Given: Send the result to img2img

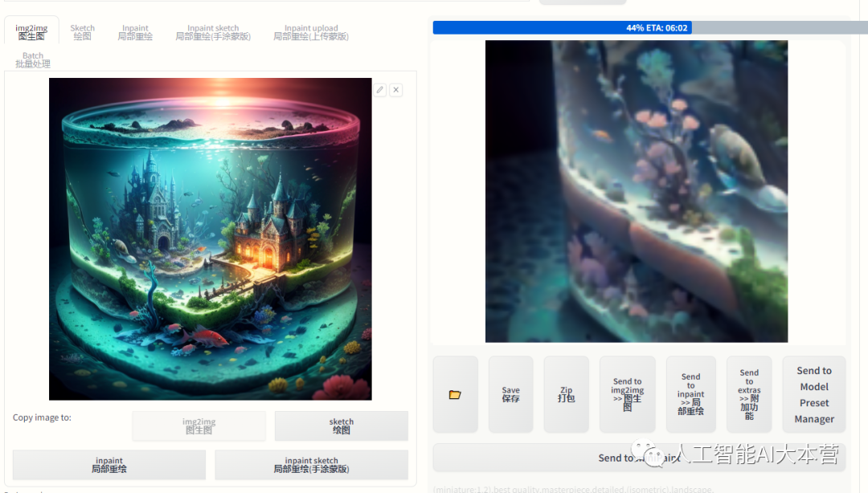Looking at the screenshot, I should tap(627, 394).
